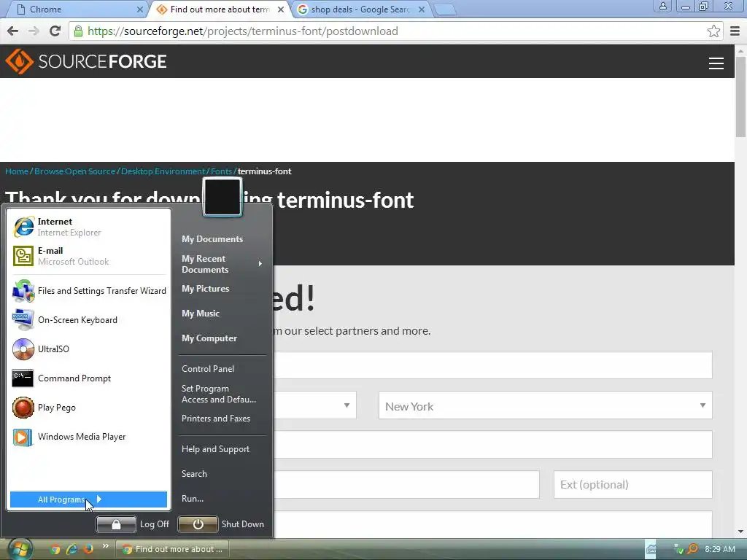747x560 pixels.
Task: Bookmark this page with star icon
Action: 713,31
